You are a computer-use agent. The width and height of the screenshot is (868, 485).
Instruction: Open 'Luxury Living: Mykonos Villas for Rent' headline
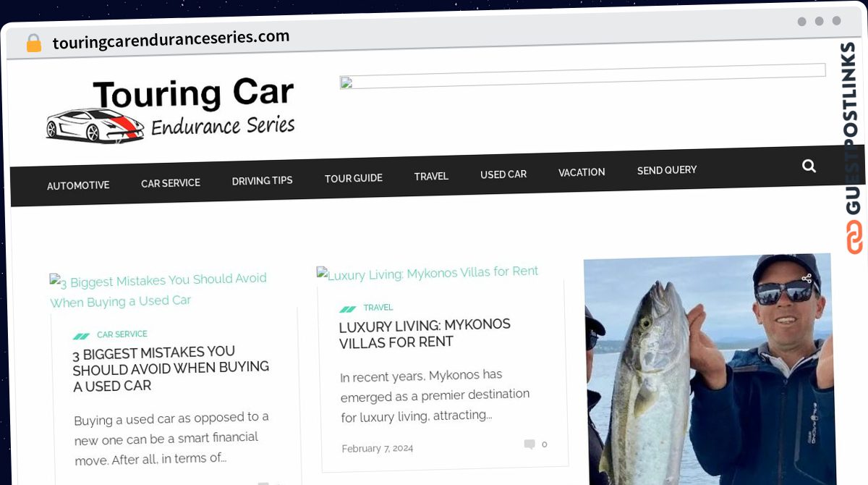coord(425,333)
